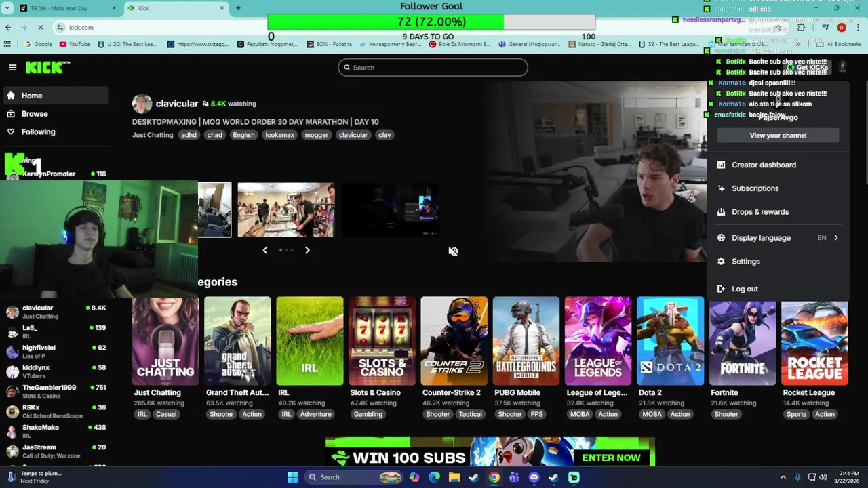Go to next carousel stream
The height and width of the screenshot is (488, 868).
coord(307,250)
